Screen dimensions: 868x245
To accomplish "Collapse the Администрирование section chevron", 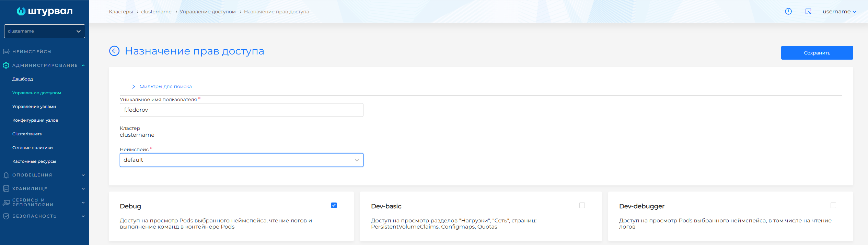I will pos(83,65).
